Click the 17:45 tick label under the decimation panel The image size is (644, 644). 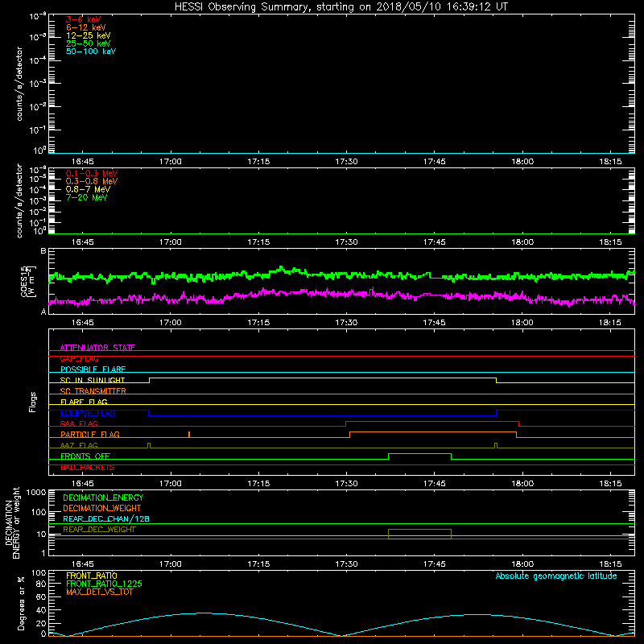pyautogui.click(x=434, y=563)
